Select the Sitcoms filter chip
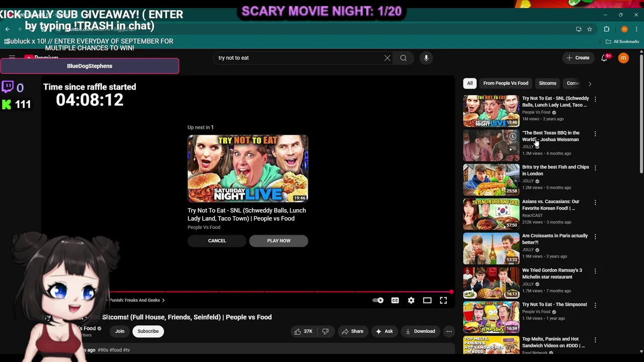 pyautogui.click(x=547, y=83)
